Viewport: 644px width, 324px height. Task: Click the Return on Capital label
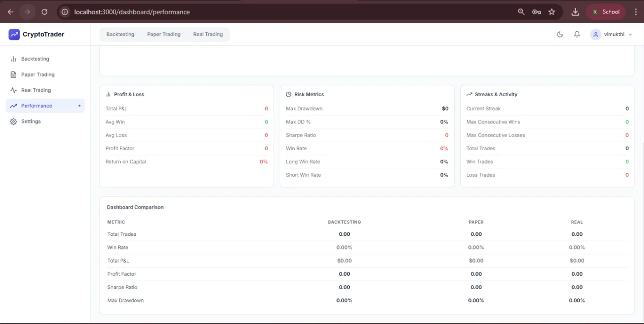(126, 162)
